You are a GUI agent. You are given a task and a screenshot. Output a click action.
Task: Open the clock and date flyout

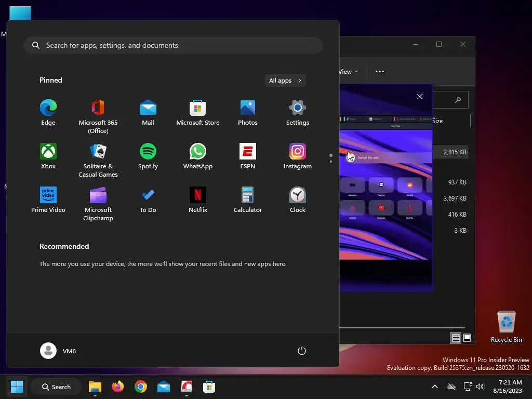click(508, 387)
